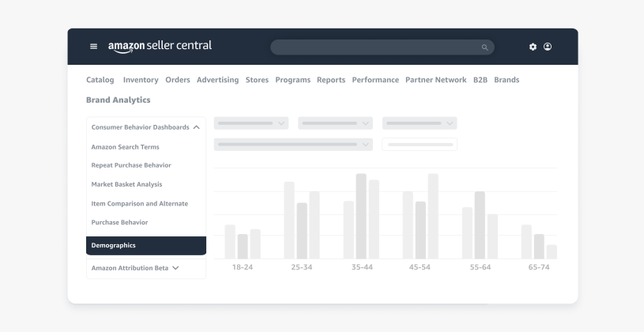Screen dimensions: 644x332
Task: Select the highlighted Demographics item
Action: (x=146, y=245)
